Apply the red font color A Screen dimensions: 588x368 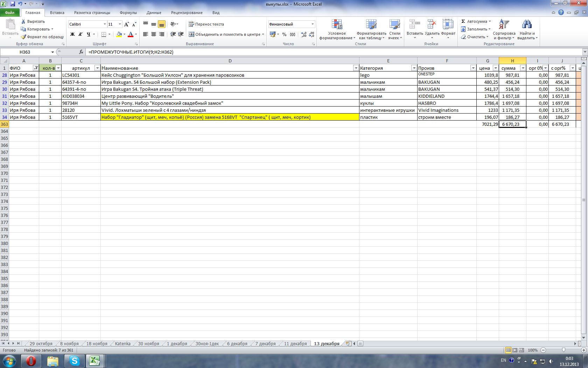tap(131, 34)
